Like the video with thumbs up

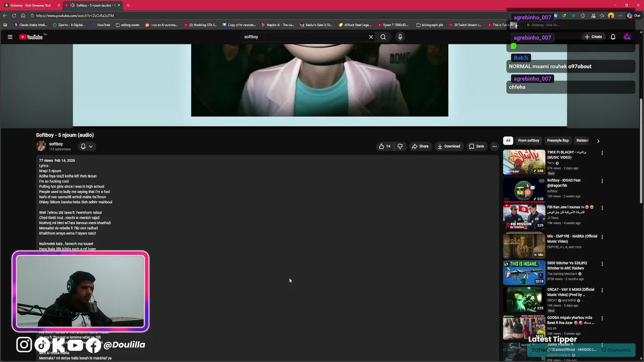384,146
